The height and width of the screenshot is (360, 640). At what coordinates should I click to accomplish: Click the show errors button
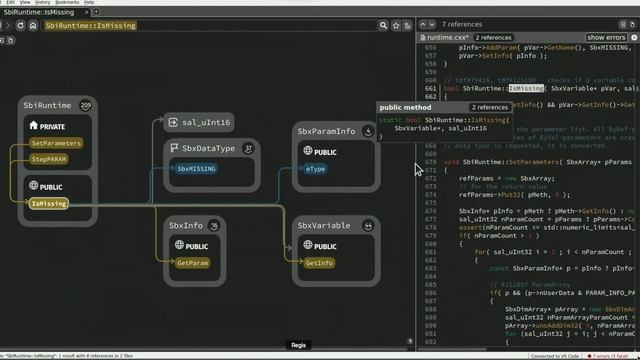606,38
